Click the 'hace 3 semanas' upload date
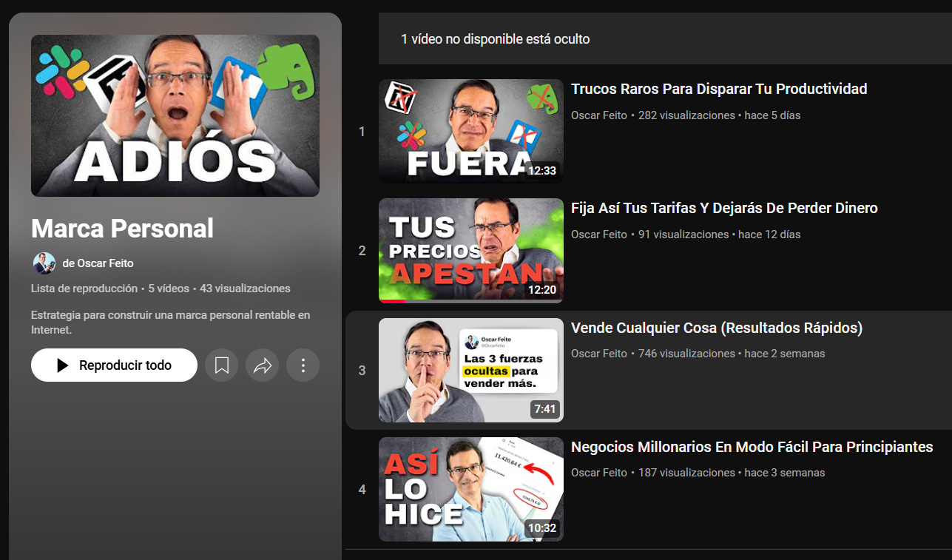 (x=785, y=473)
